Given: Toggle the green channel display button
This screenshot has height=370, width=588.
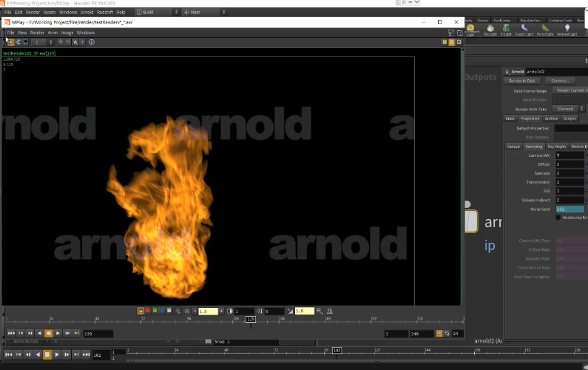Looking at the screenshot, I should 155,311.
